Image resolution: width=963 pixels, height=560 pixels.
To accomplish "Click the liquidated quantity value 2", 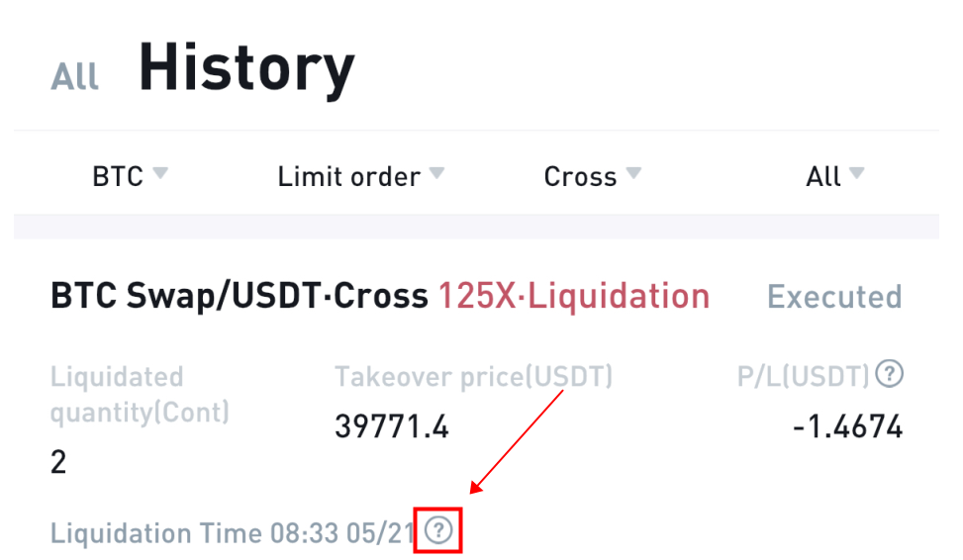I will 58,462.
